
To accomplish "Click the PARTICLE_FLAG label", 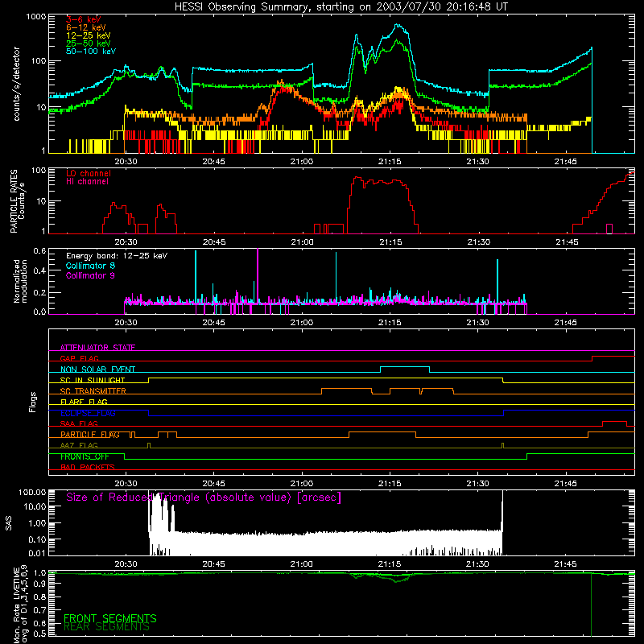I will [x=90, y=435].
